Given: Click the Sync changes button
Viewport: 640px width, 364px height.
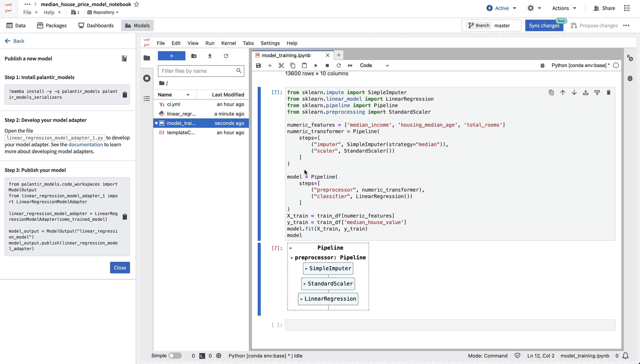Looking at the screenshot, I should point(544,25).
